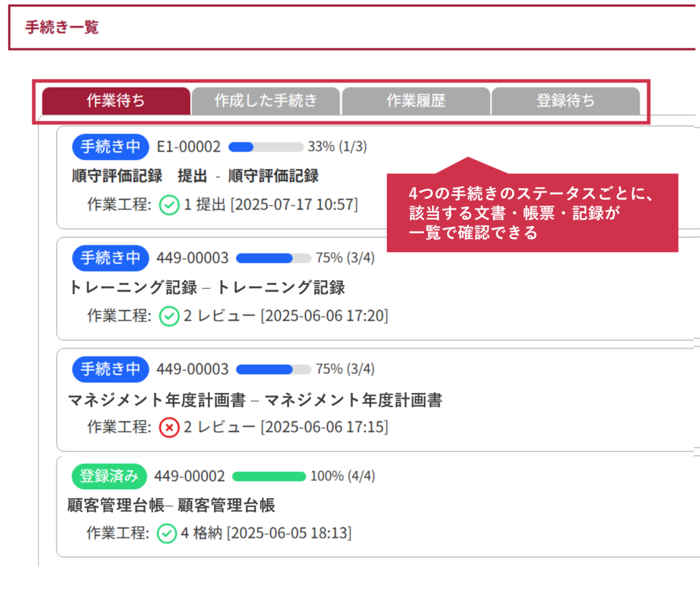Click 手続き中 badge on マネジメント年度計画書 entry
Image resolution: width=700 pixels, height=589 pixels.
110,370
